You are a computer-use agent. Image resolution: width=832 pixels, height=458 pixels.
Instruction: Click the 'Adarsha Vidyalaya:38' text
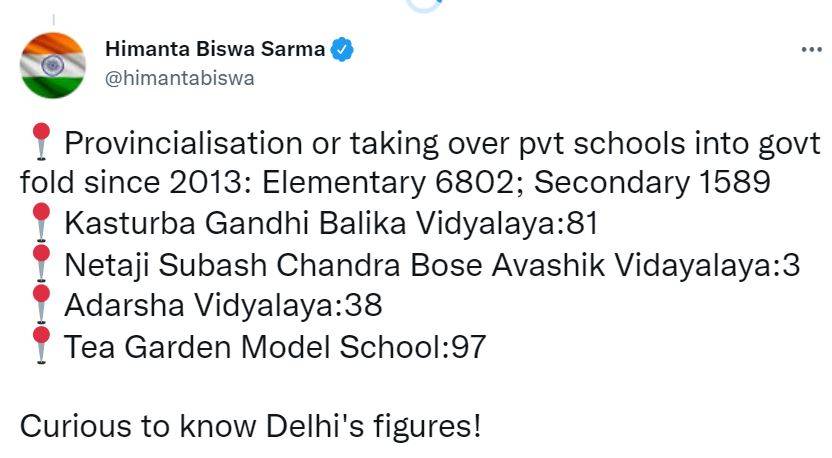[224, 306]
